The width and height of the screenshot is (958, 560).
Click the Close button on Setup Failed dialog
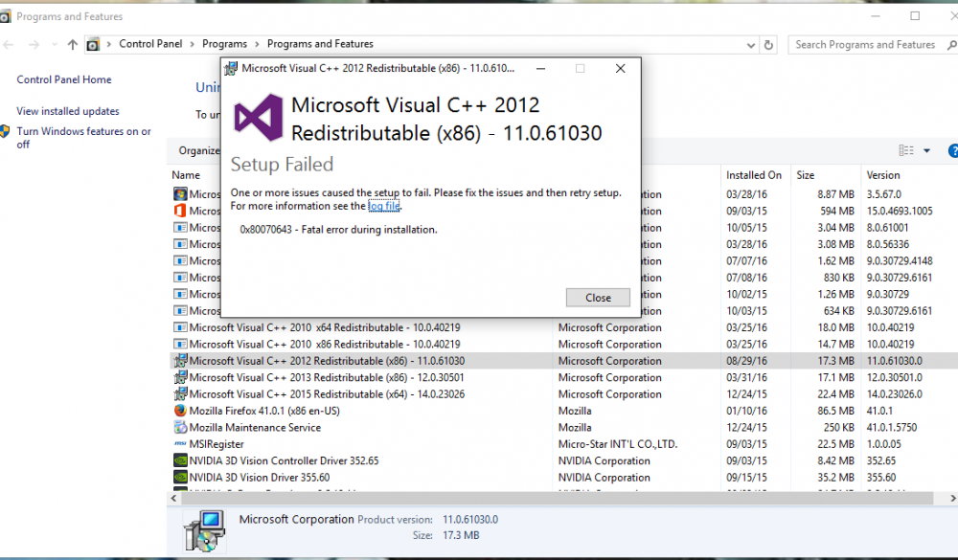[597, 297]
